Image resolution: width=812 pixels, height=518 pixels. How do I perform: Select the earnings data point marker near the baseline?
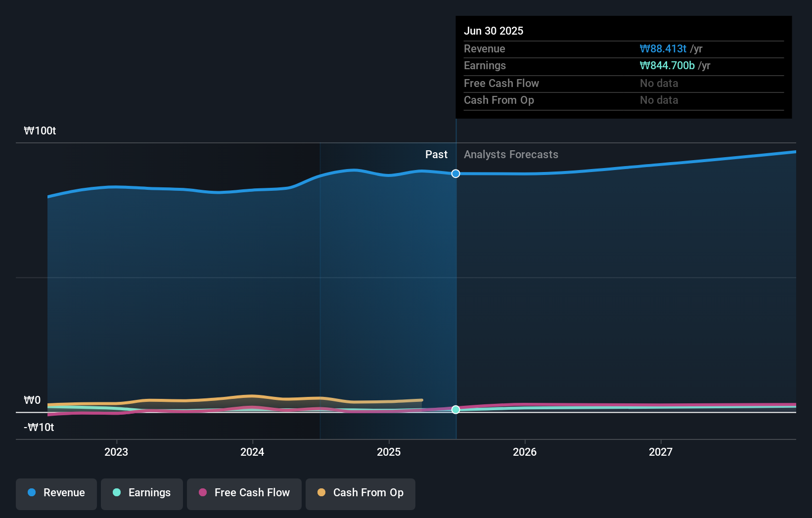[x=455, y=410]
